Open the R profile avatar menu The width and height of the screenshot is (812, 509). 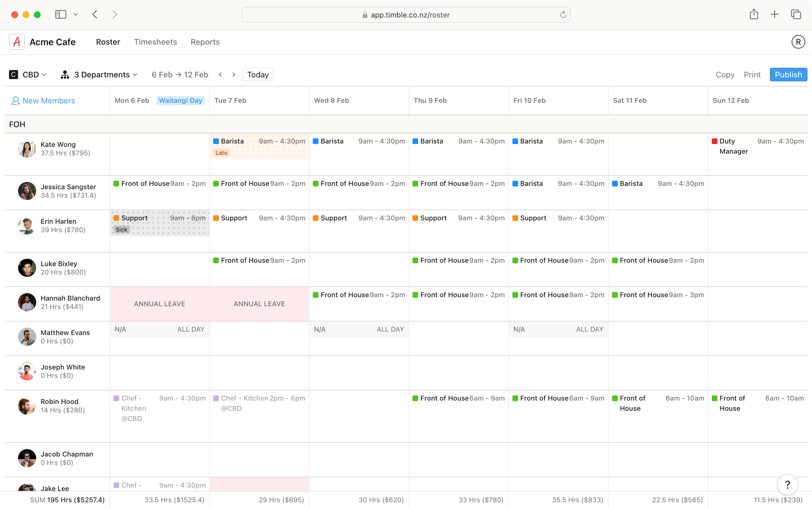[x=798, y=42]
